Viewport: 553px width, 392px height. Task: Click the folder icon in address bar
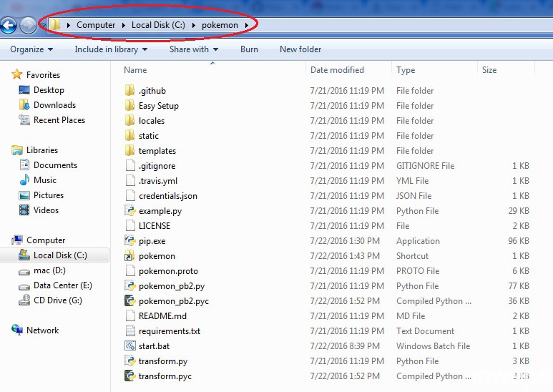[54, 24]
